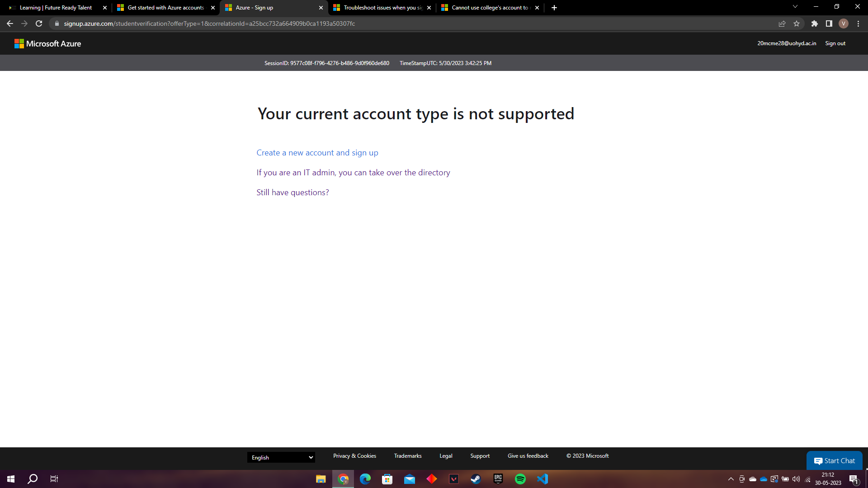Open Spotify from the taskbar

tap(520, 479)
